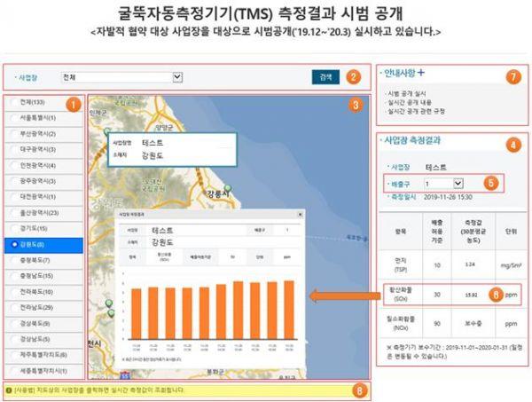The image size is (532, 402).
Task: Open the 실시간 공개 관련 규정 link
Action: click(418, 111)
